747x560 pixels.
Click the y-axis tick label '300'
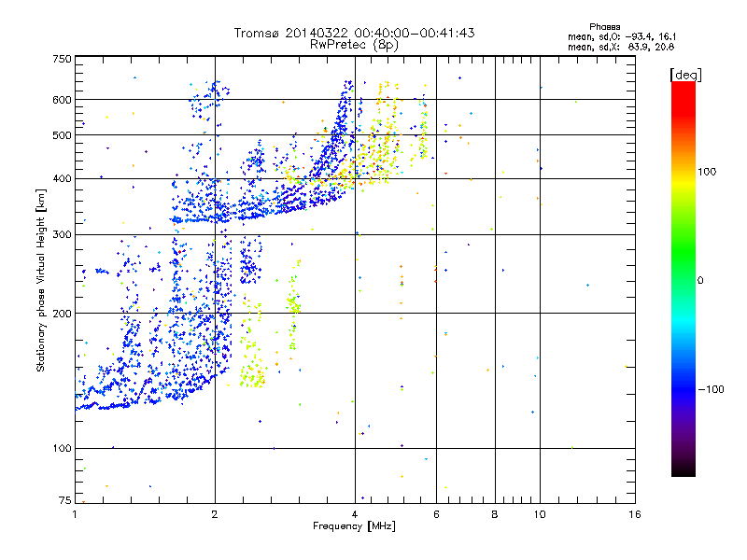tap(62, 234)
